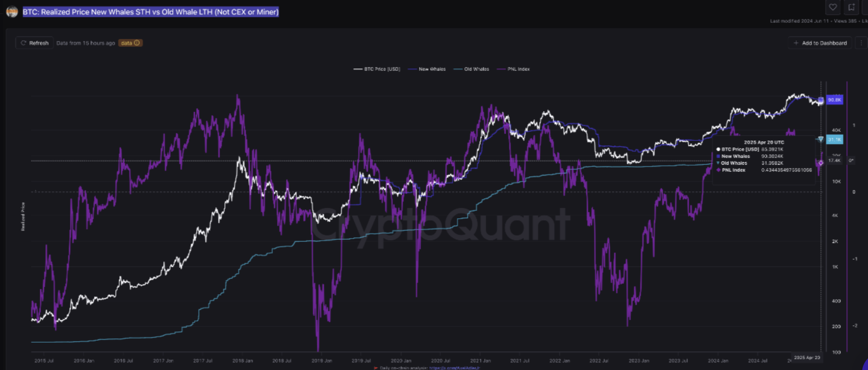
Task: Open the three-dot options menu
Action: coord(861,43)
